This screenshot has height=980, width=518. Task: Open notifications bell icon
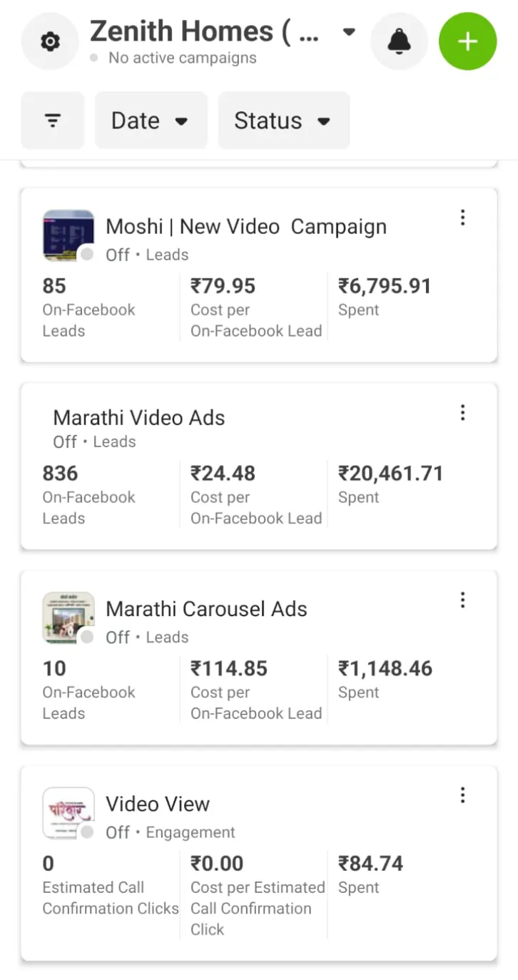point(399,42)
